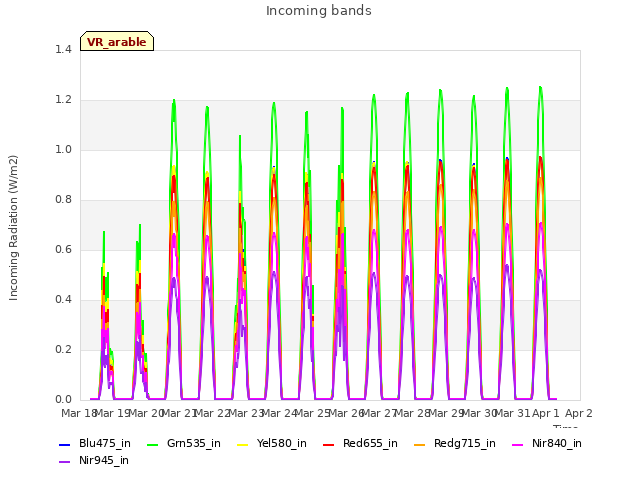Toggle the Redg715_in legend entry

click(x=455, y=444)
